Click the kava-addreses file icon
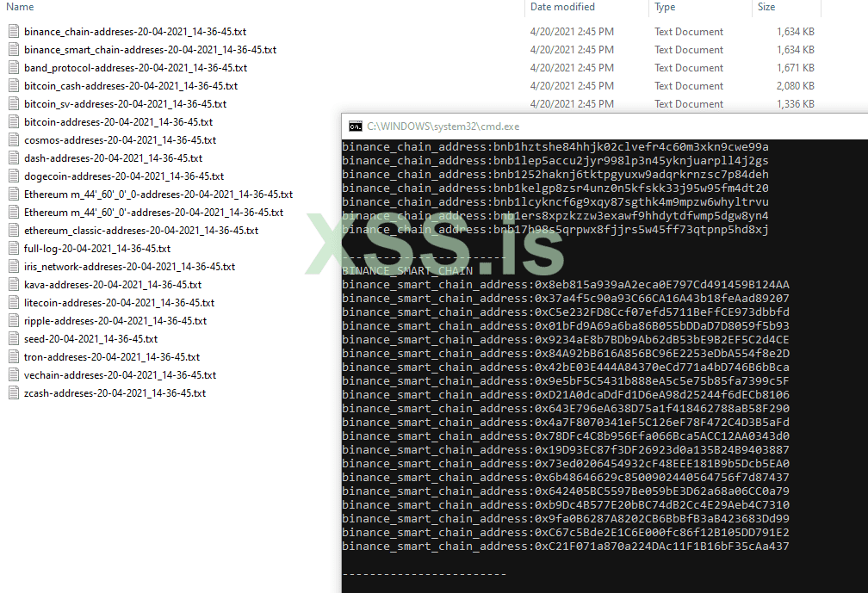The image size is (868, 593). (14, 284)
